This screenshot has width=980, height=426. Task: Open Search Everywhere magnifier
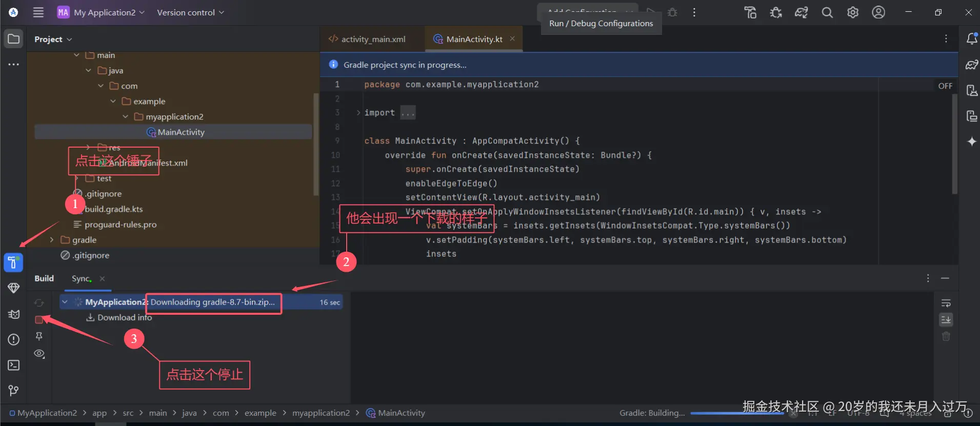pos(827,12)
